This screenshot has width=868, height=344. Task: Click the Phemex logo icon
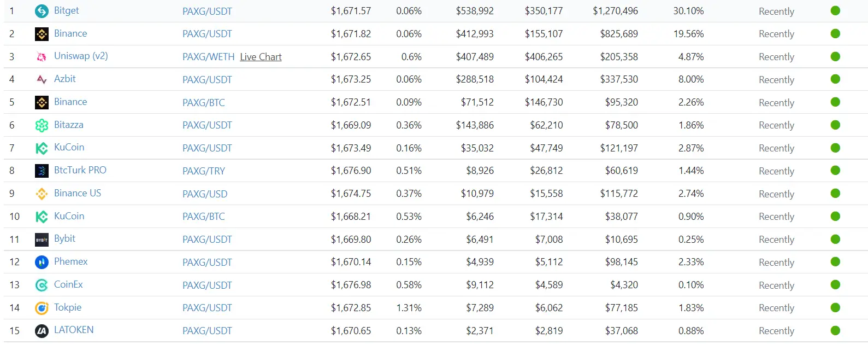[x=42, y=262]
